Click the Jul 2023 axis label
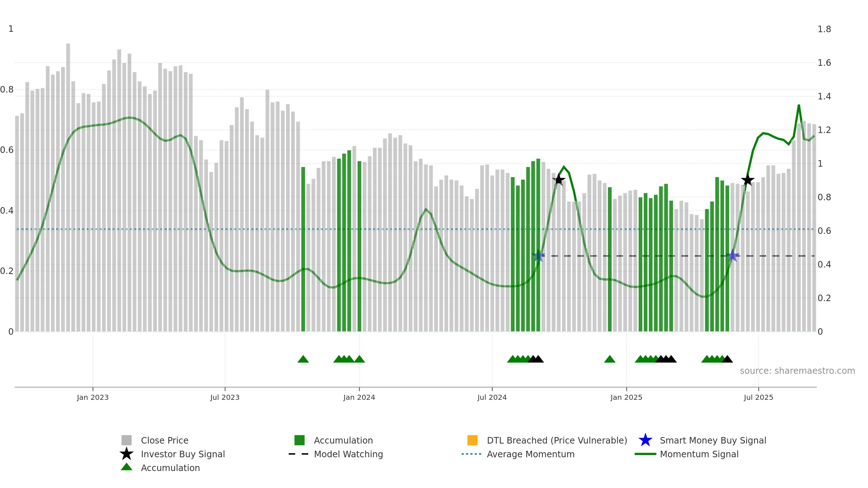Viewport: 868px width, 488px height. (x=225, y=398)
